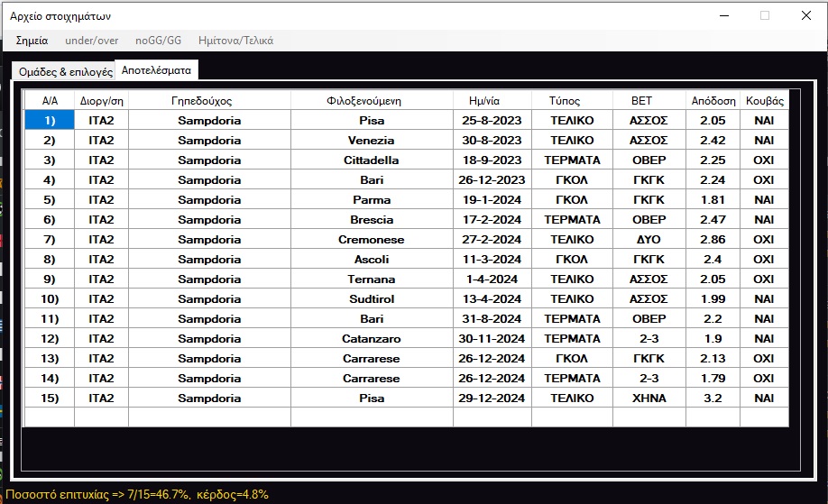
Task: Select the Αποτελέσματα tab
Action: pyautogui.click(x=157, y=69)
